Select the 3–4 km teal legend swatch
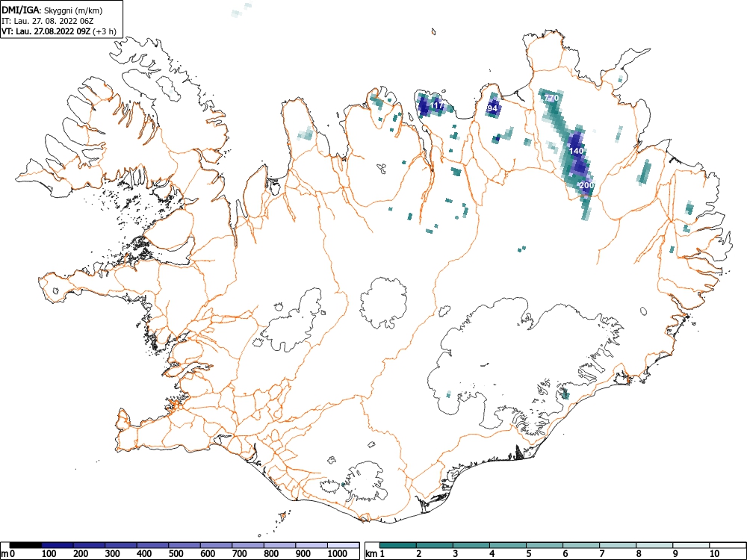 click(471, 545)
